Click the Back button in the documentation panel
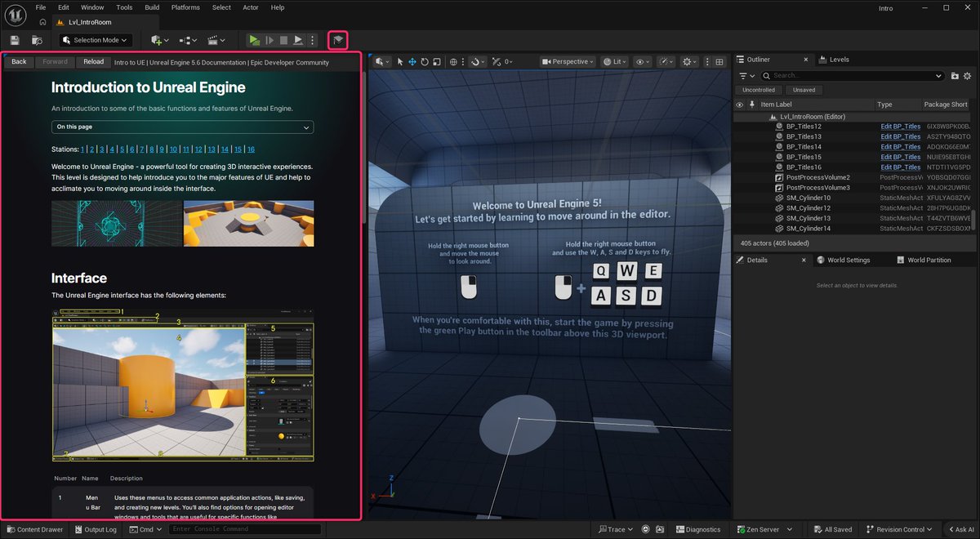This screenshot has height=539, width=980. [18, 61]
